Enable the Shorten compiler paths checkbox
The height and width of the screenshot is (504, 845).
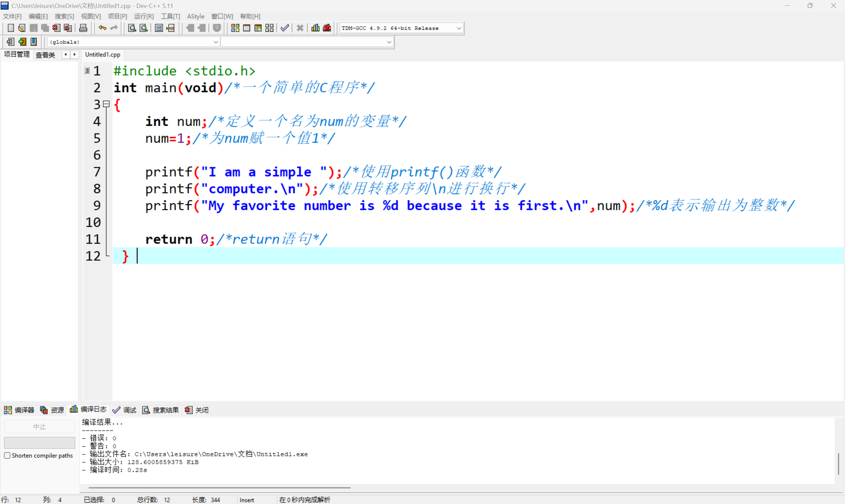tap(8, 455)
